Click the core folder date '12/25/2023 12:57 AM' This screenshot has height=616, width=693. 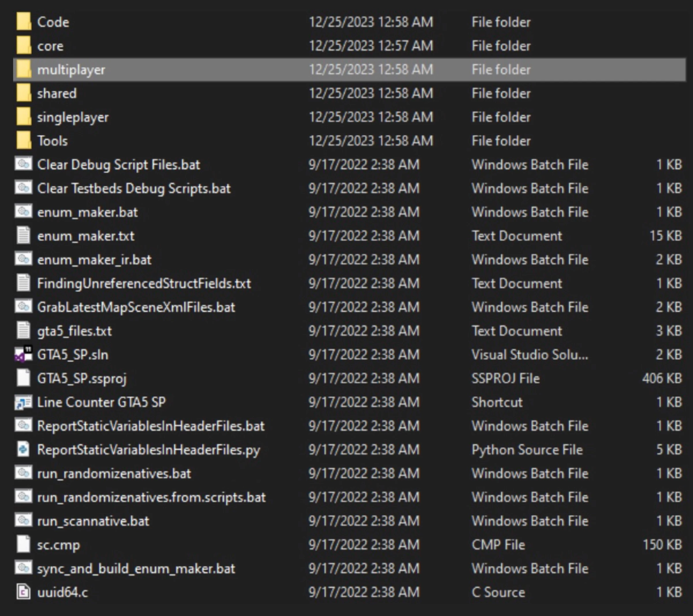(371, 46)
